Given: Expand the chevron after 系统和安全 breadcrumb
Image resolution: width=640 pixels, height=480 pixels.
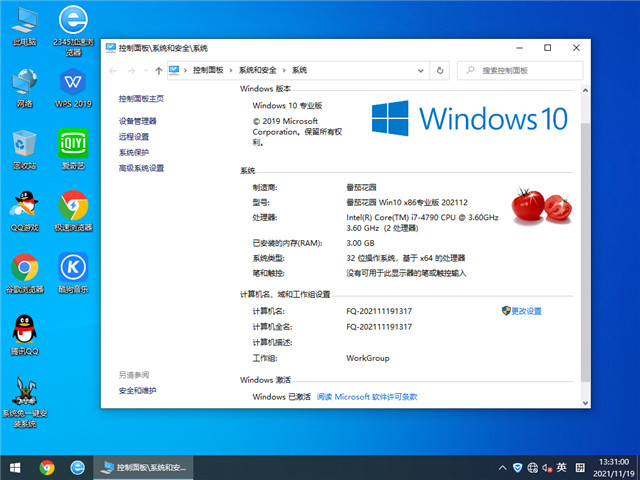Looking at the screenshot, I should [284, 71].
